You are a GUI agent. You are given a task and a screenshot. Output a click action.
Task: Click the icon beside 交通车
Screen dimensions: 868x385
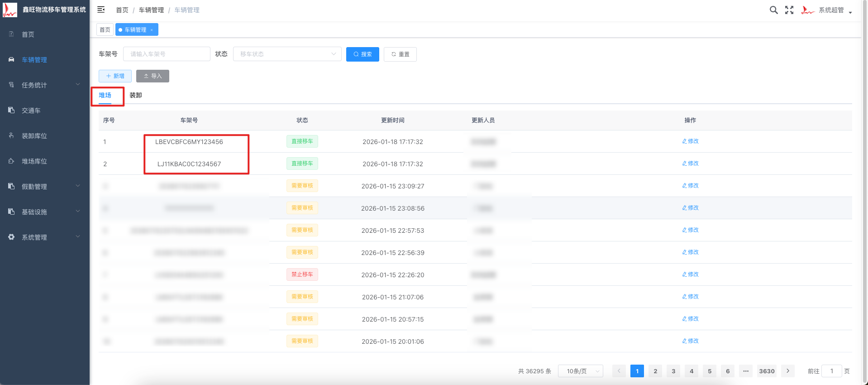pyautogui.click(x=11, y=110)
